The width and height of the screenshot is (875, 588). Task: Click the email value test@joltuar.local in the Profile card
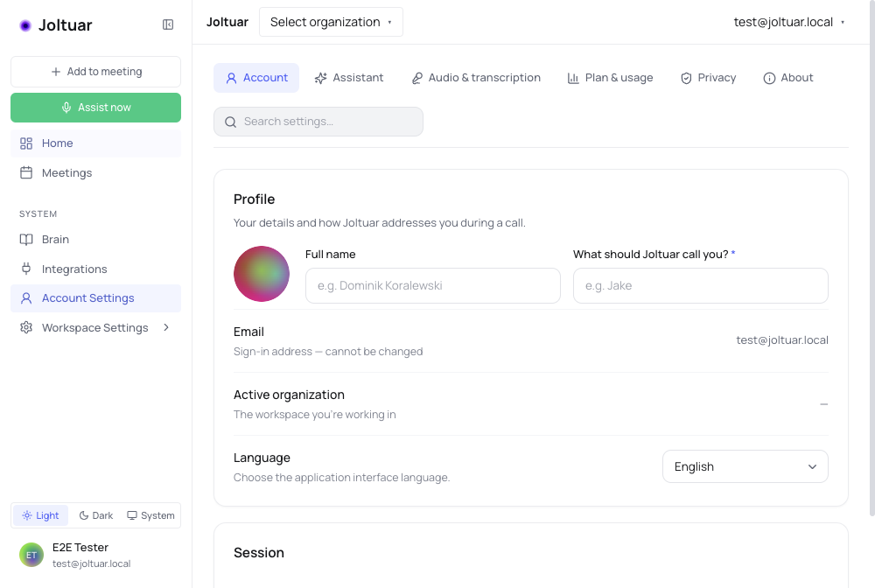tap(781, 340)
